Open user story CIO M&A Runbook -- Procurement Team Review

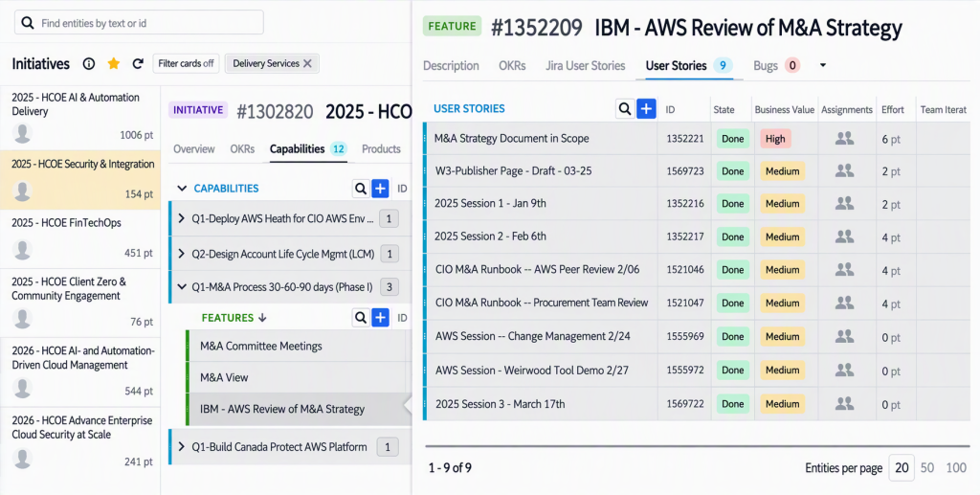pyautogui.click(x=542, y=303)
